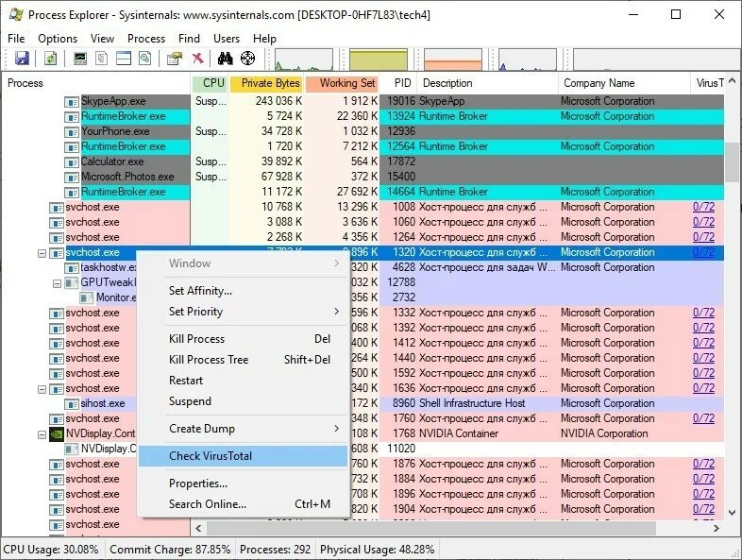Image resolution: width=742 pixels, height=560 pixels.
Task: Sort by the Working Set column header
Action: pos(342,83)
